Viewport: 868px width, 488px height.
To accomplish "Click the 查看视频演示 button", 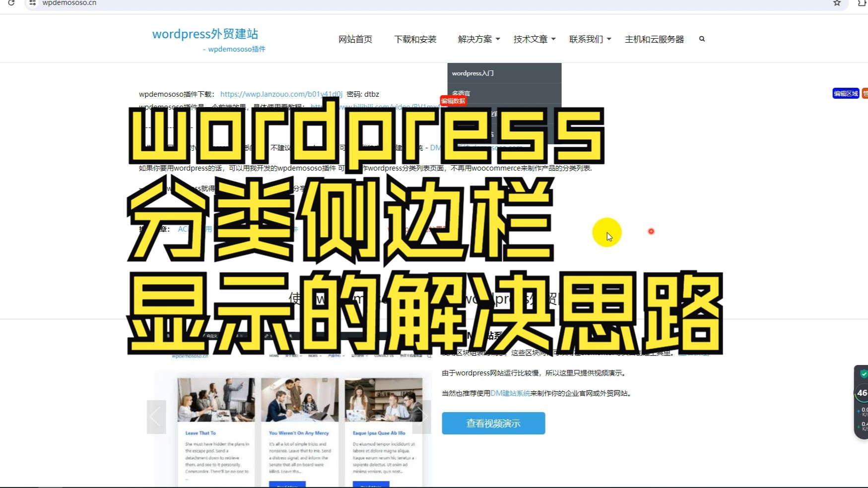I will 493,423.
